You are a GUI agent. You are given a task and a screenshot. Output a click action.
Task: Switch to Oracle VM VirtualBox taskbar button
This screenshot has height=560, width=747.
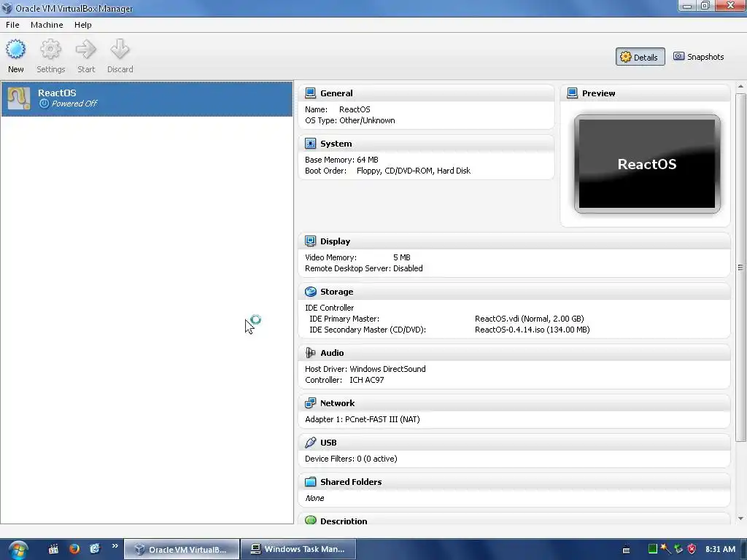[x=182, y=550]
